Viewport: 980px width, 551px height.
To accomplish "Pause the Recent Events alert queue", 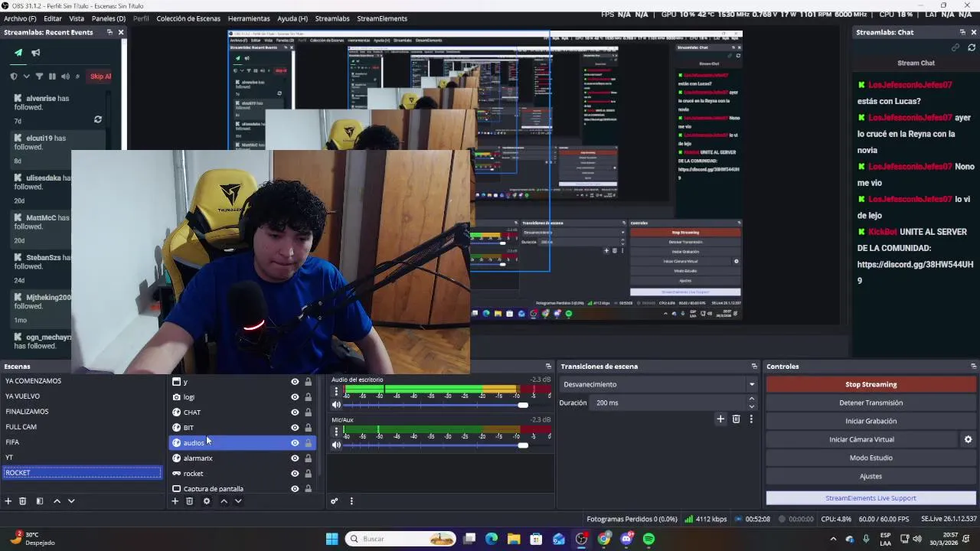I will click(52, 77).
